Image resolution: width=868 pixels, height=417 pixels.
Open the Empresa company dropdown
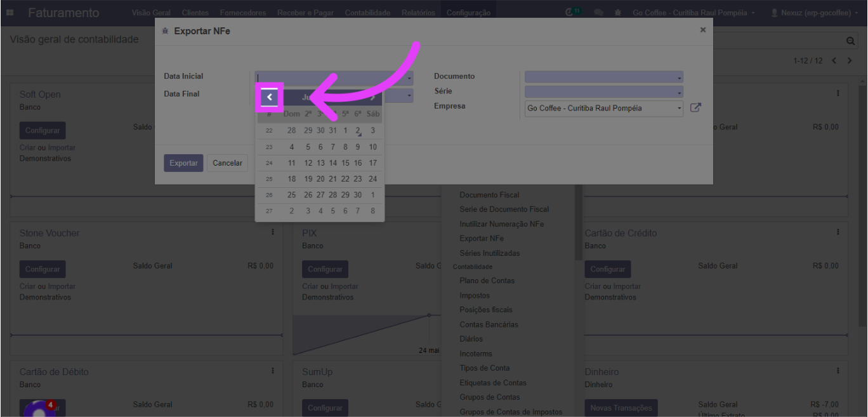coord(603,108)
